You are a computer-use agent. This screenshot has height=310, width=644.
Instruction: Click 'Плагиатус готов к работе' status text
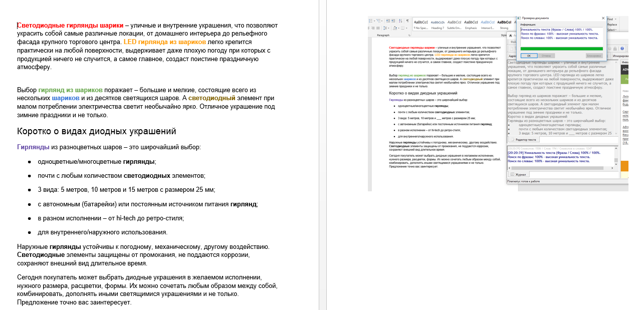coord(524,181)
